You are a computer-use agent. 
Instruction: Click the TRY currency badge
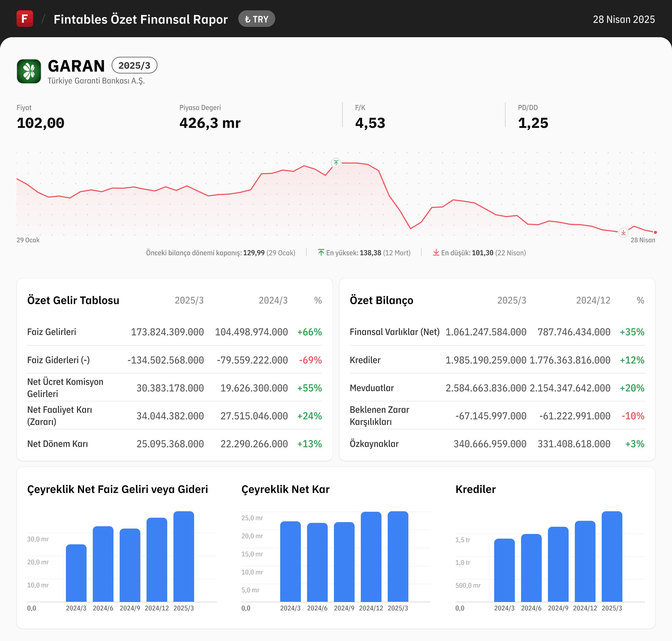click(257, 19)
